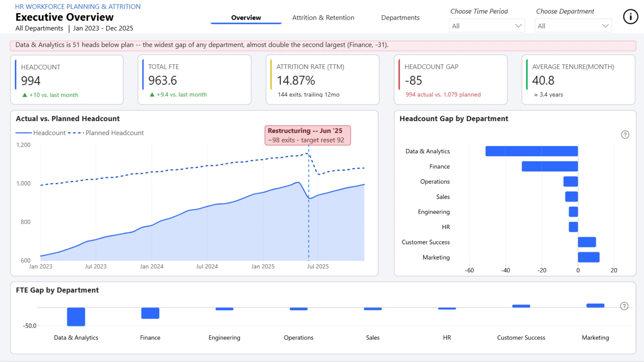
Task: Click the '≈ 3.4 years' tenure note
Action: click(549, 95)
